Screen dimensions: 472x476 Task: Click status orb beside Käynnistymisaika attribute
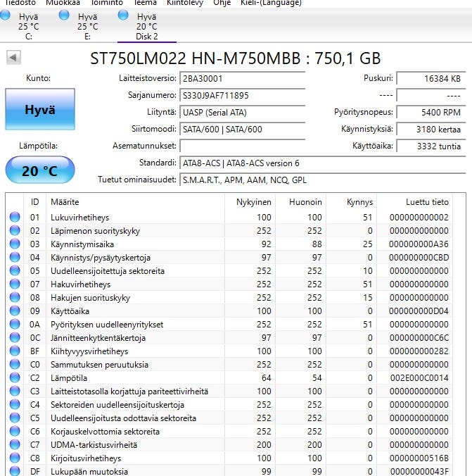[x=15, y=244]
